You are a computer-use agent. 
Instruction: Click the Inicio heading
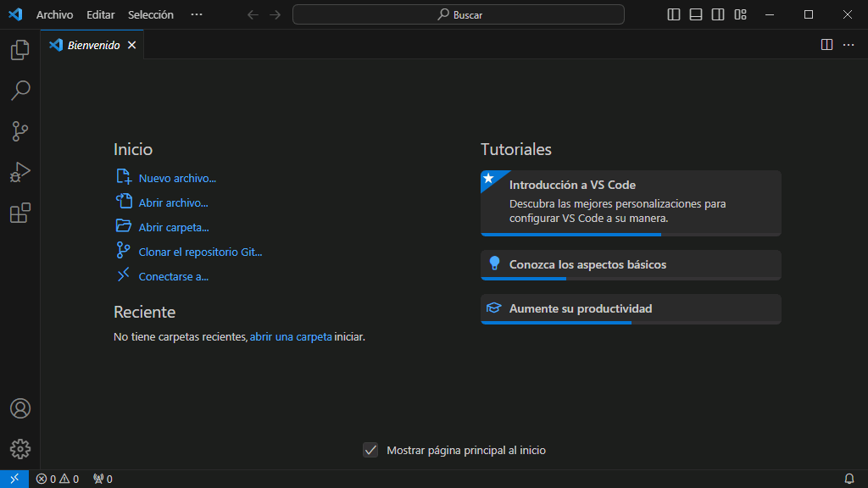click(133, 149)
